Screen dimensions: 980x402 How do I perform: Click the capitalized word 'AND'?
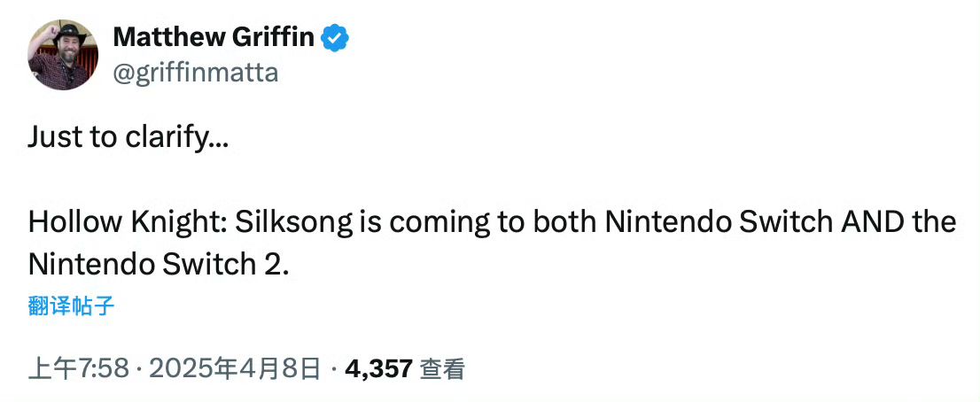871,222
